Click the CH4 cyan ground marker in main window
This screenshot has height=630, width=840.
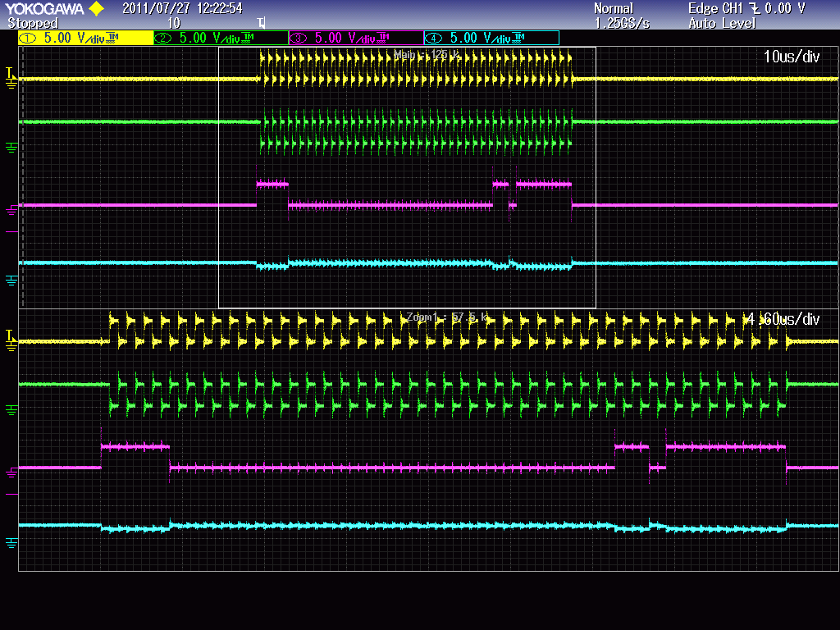[11, 281]
